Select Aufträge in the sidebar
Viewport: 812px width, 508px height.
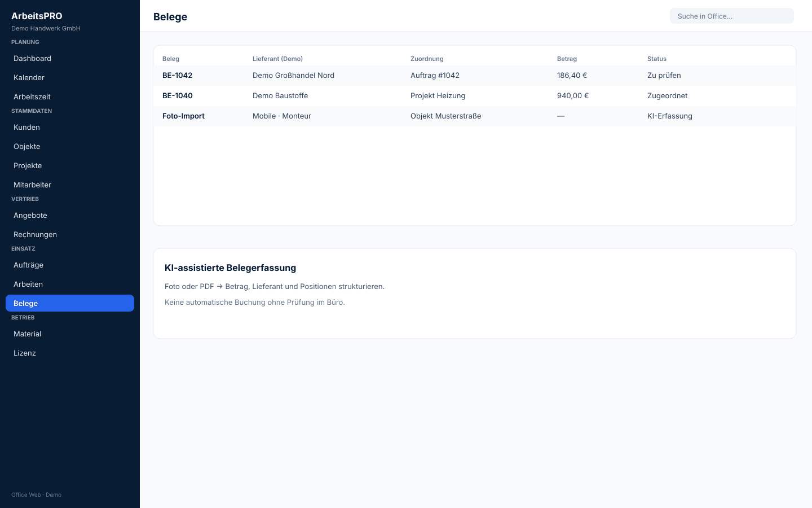[x=70, y=265]
